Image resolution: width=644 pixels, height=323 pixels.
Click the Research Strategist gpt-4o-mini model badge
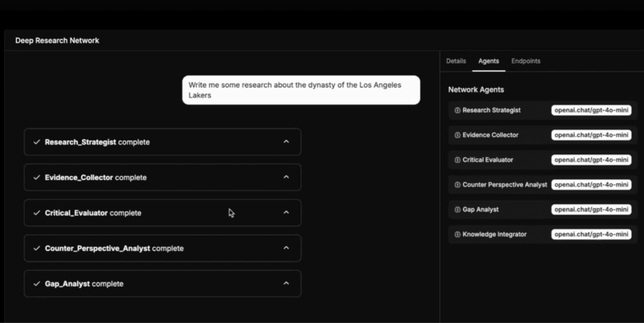591,110
